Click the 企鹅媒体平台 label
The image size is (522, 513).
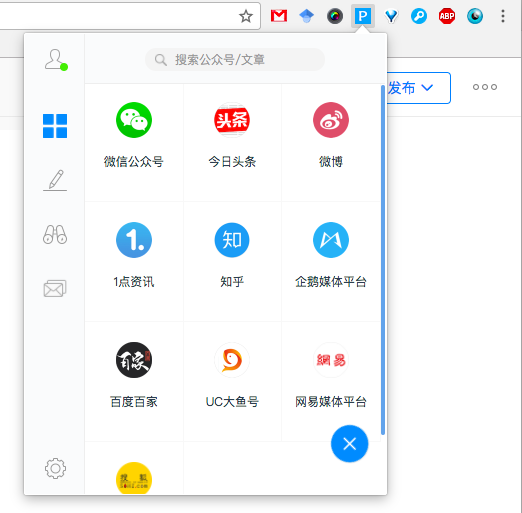(331, 282)
